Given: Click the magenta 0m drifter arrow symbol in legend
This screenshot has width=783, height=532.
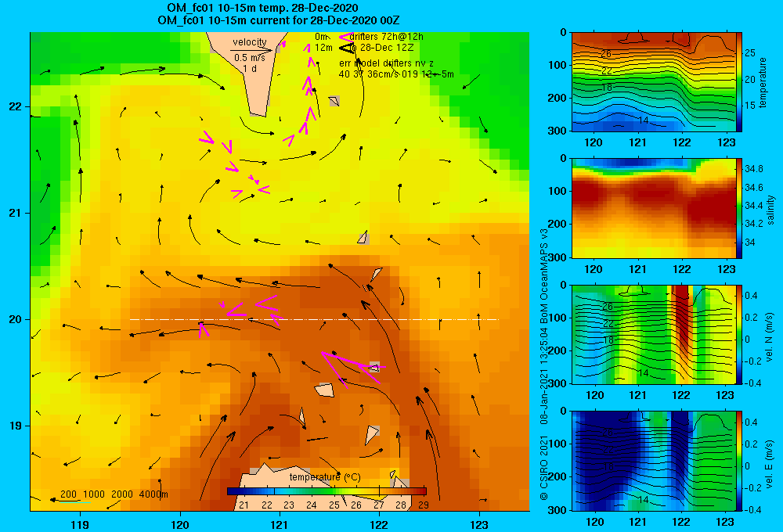Looking at the screenshot, I should [x=346, y=37].
